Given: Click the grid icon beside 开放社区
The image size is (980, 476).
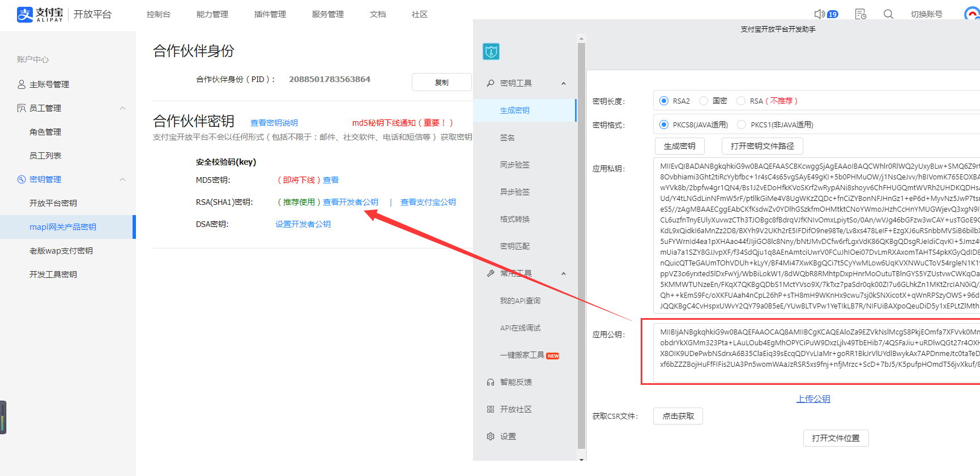Looking at the screenshot, I should pyautogui.click(x=491, y=409).
